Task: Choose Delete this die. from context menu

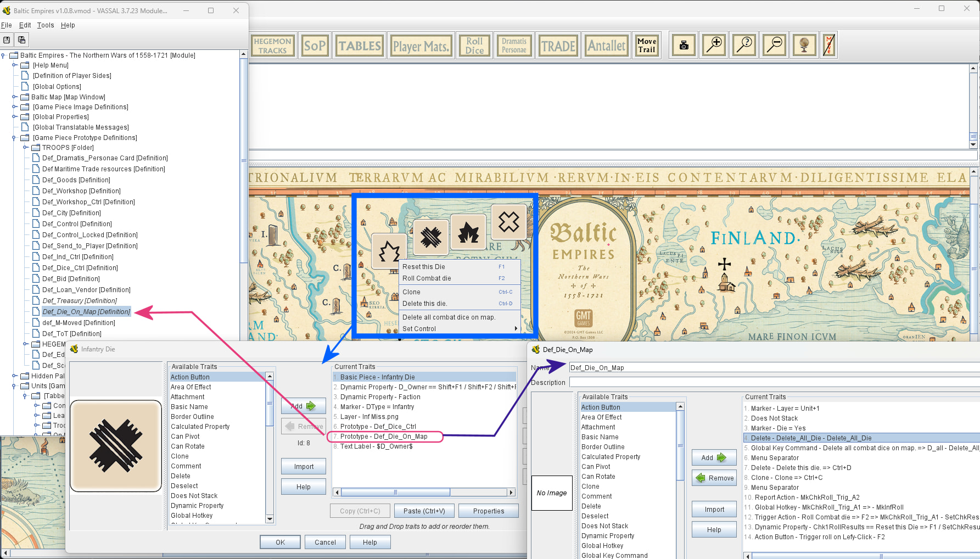Action: [460, 303]
